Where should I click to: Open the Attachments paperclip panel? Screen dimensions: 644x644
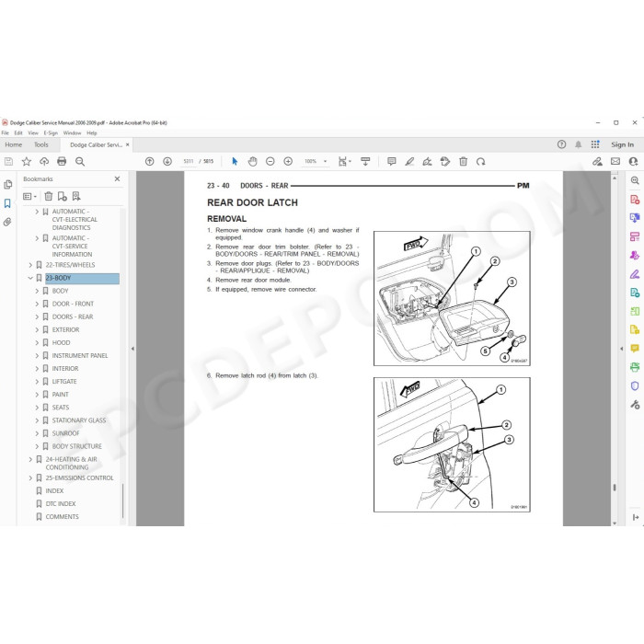[x=7, y=223]
